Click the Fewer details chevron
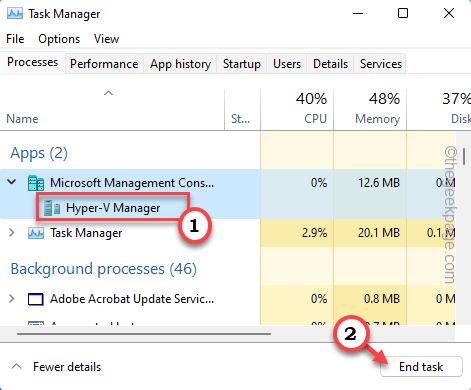This screenshot has height=390, width=471. click(x=16, y=367)
